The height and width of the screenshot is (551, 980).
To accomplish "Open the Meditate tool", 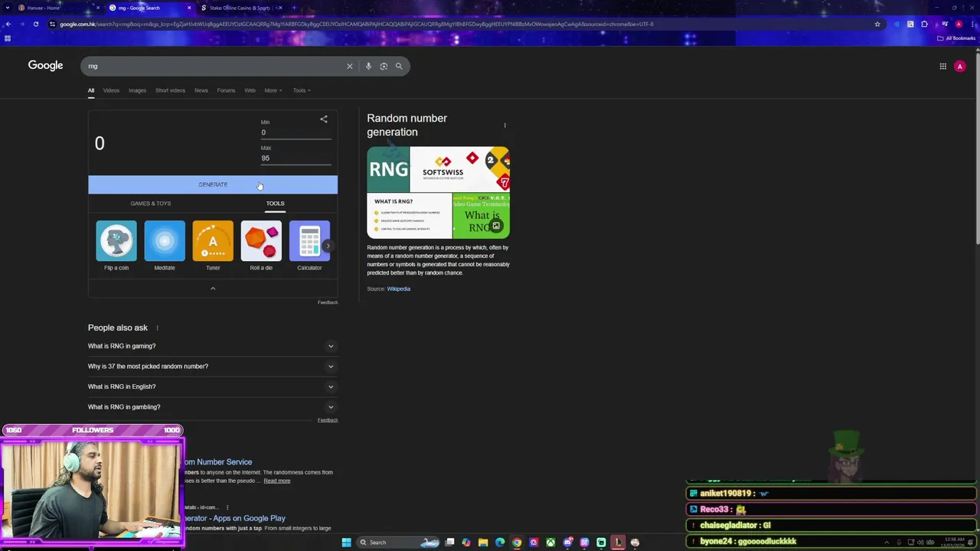I will (x=165, y=246).
